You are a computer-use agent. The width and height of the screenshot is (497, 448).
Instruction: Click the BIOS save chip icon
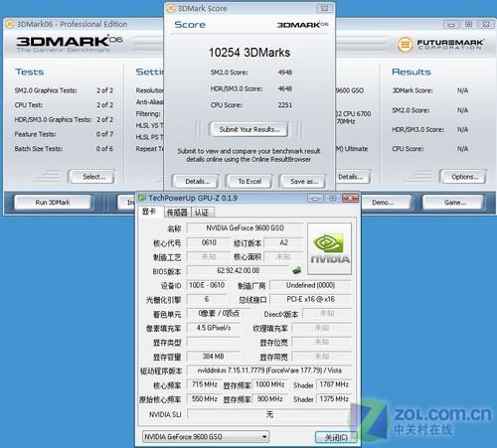[297, 270]
